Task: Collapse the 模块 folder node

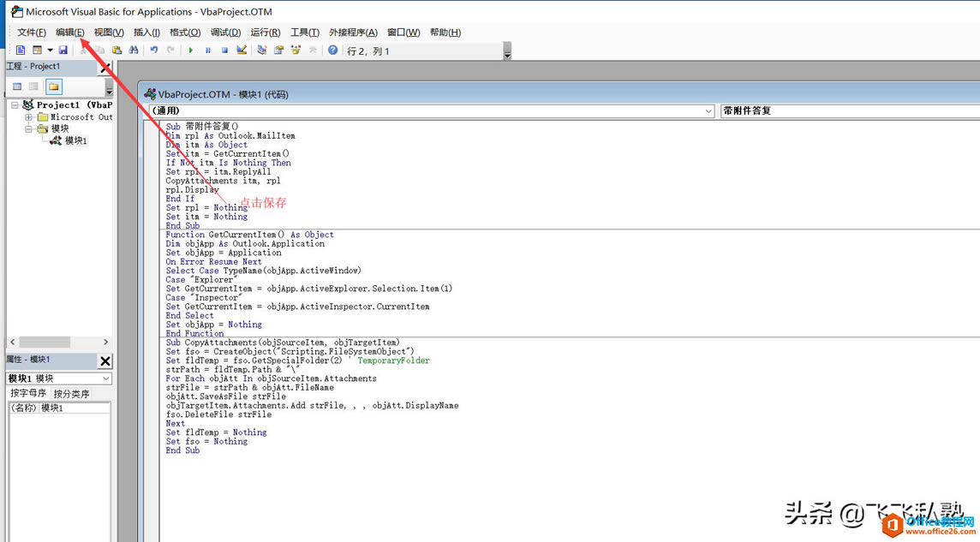Action: point(29,129)
